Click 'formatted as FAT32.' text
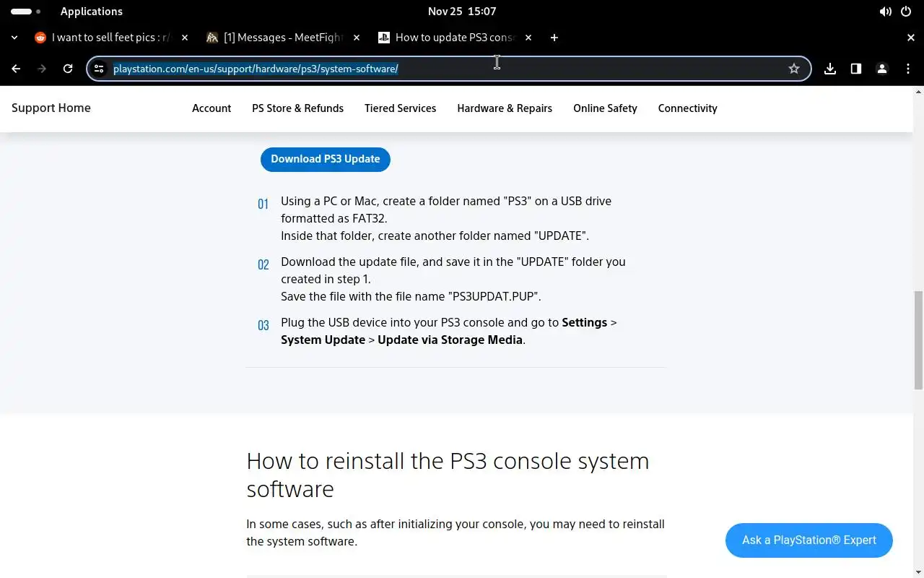This screenshot has width=924, height=578. click(334, 218)
